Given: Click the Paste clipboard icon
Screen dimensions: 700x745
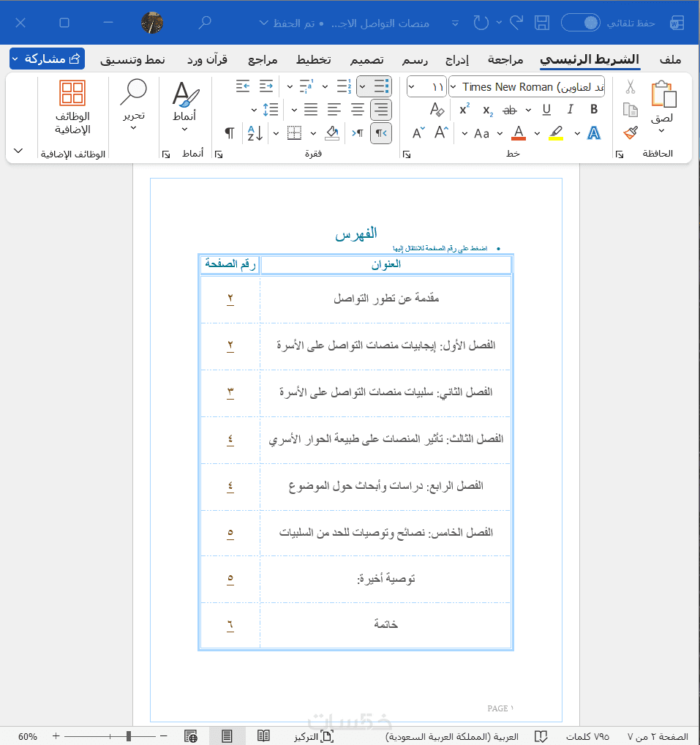Looking at the screenshot, I should click(x=663, y=94).
